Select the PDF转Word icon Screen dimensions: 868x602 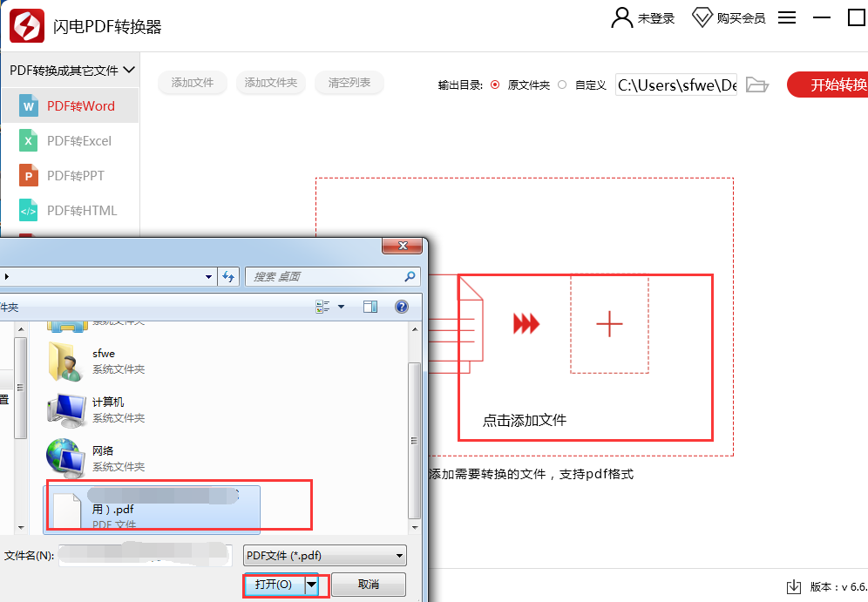(x=29, y=105)
